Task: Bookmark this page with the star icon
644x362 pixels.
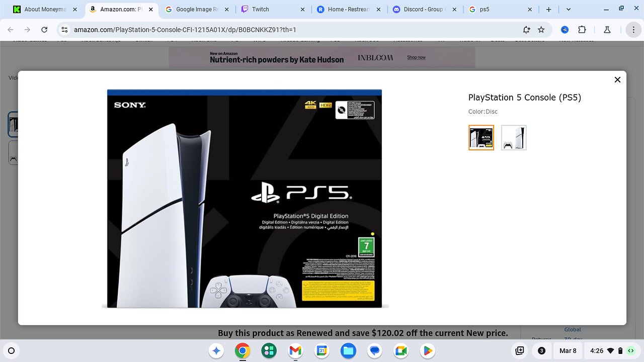Action: (x=541, y=30)
